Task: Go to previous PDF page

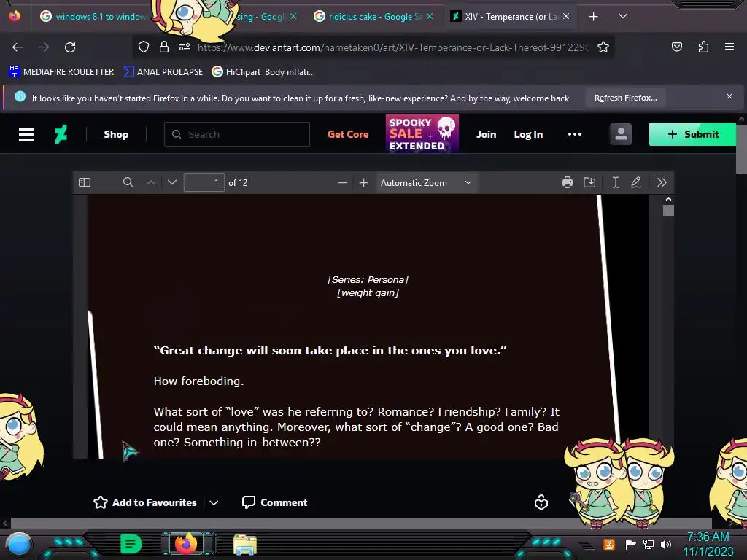Action: pos(150,182)
